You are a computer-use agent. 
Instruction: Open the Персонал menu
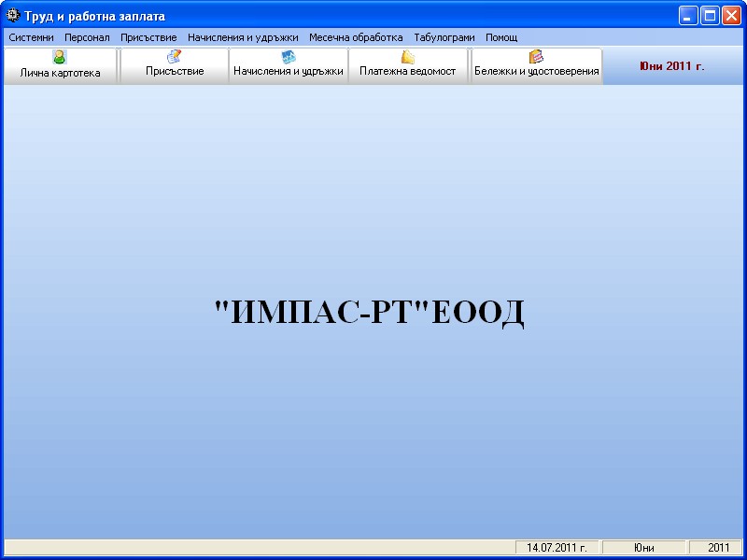coord(87,37)
